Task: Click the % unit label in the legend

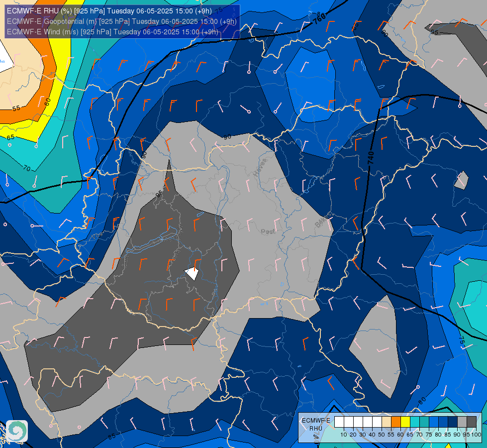Action: [316, 437]
